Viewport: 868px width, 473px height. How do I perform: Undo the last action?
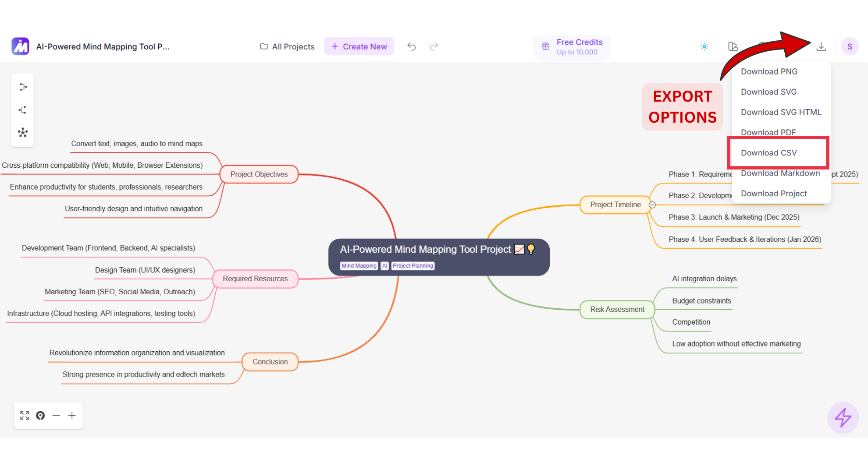click(411, 46)
